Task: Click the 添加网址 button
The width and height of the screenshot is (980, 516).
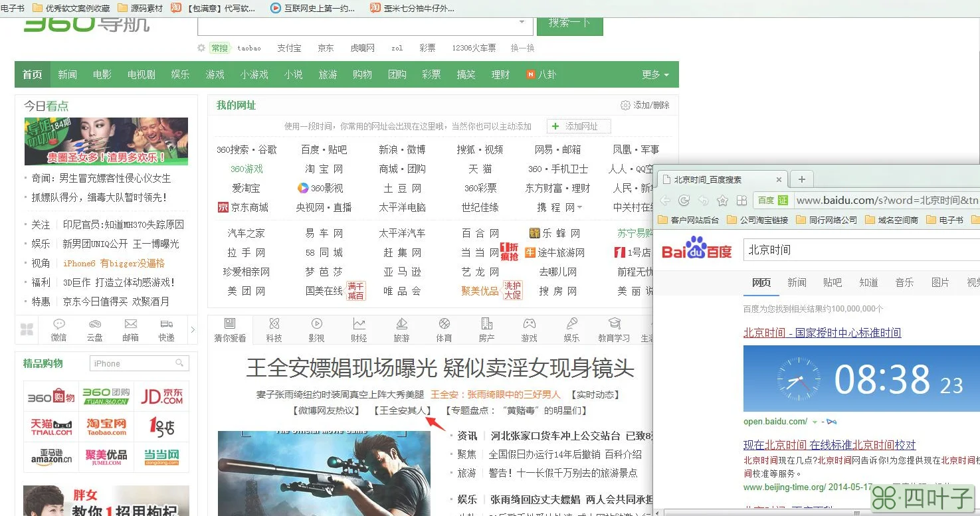Action: (x=579, y=126)
